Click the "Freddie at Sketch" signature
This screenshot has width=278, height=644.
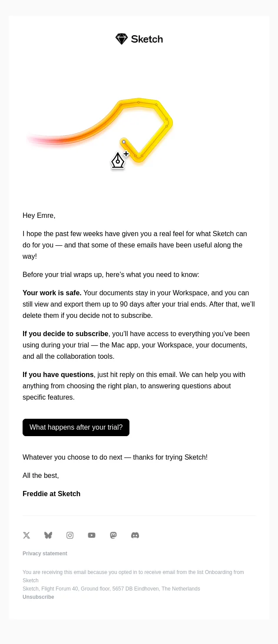coord(51,494)
